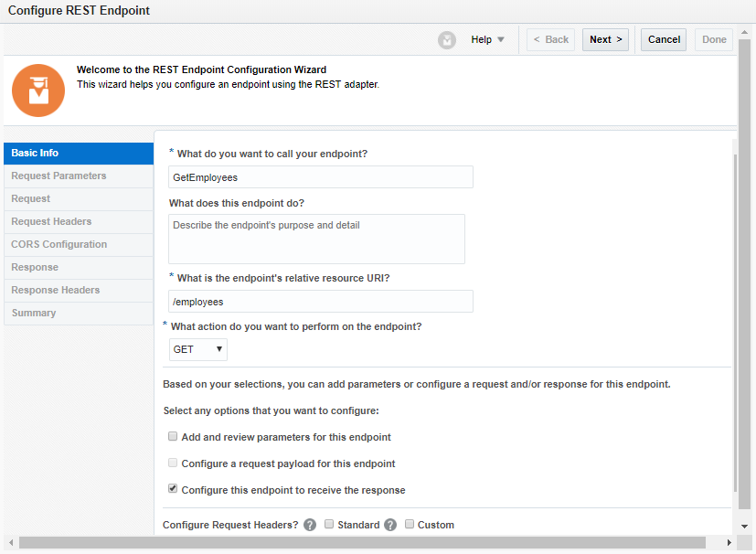
Task: Cancel the endpoint configuration wizard
Action: pos(664,40)
